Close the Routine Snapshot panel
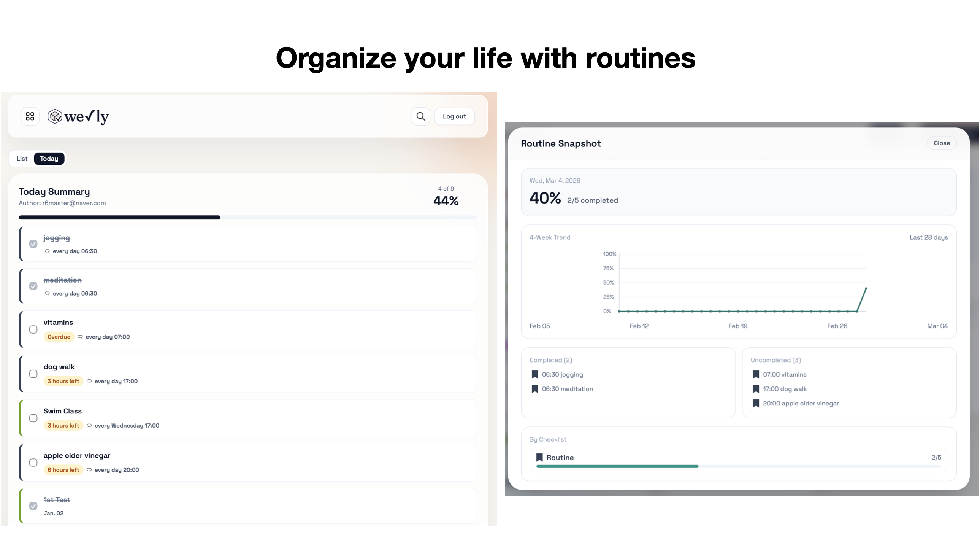 (x=942, y=143)
